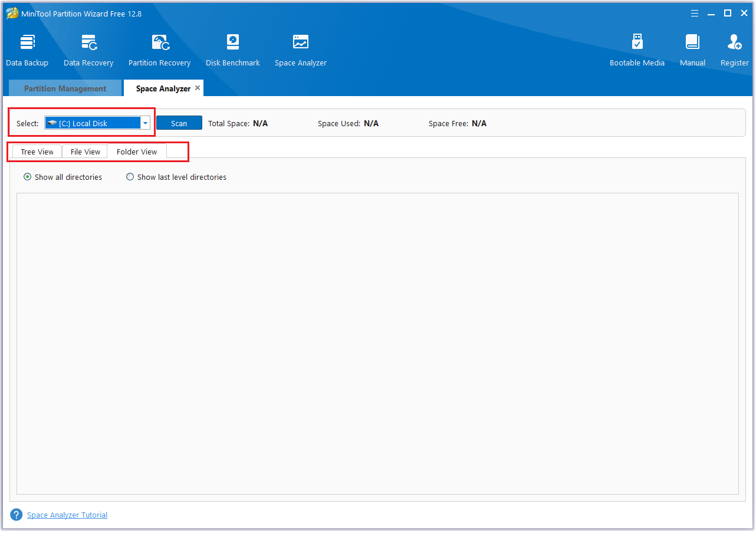Expand the drive selection dropdown
The height and width of the screenshot is (533, 756).
click(x=145, y=123)
